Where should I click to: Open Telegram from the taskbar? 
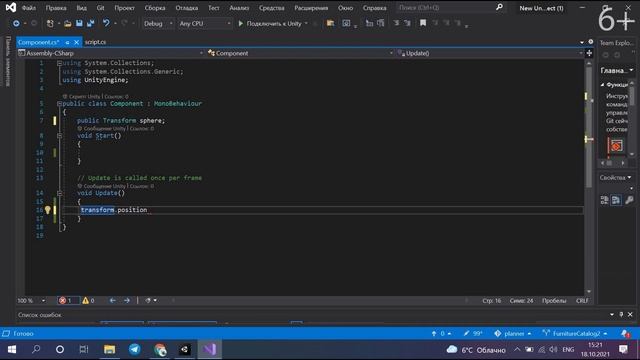click(x=135, y=349)
